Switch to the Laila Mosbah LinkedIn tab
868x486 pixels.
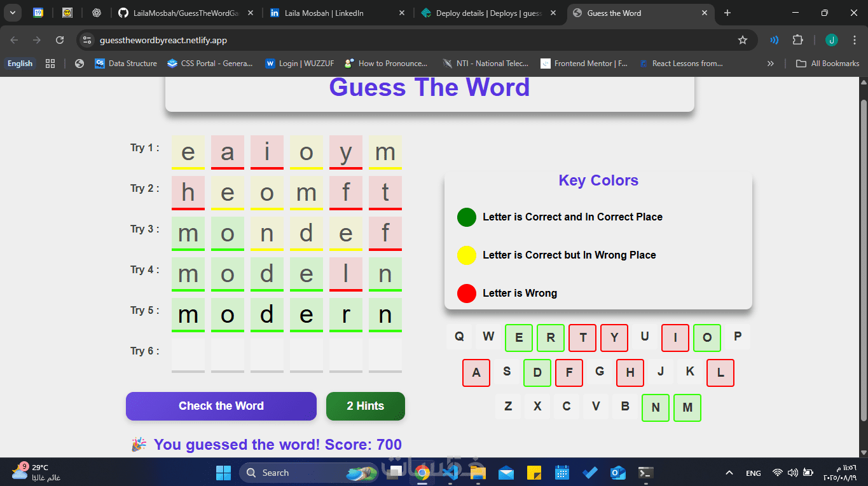click(x=338, y=13)
